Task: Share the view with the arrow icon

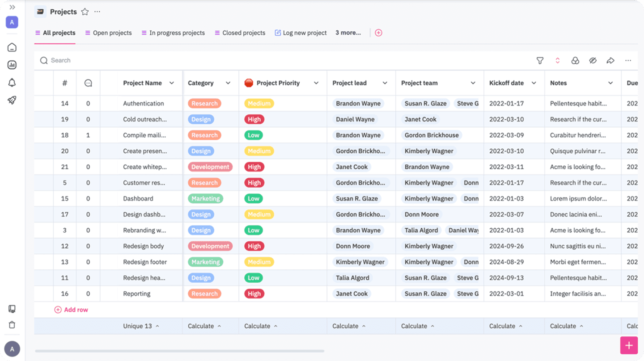Action: coord(610,60)
